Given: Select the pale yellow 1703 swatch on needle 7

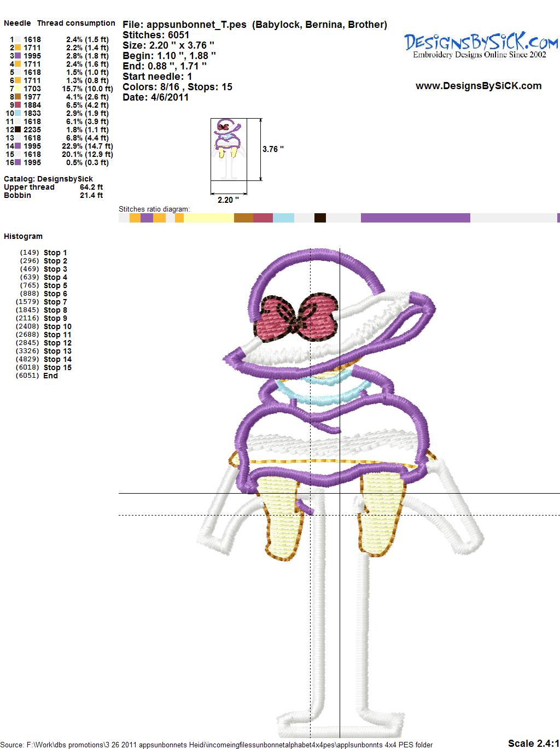Looking at the screenshot, I should click(18, 89).
